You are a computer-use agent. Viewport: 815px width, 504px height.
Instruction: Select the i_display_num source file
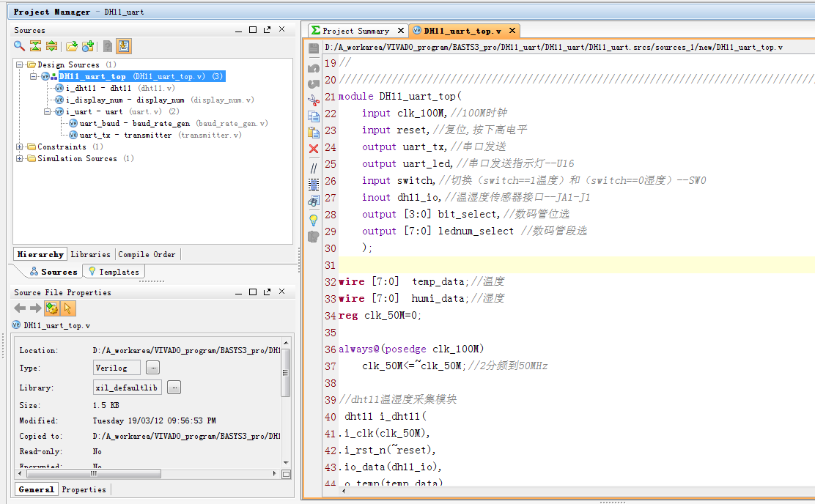(125, 100)
